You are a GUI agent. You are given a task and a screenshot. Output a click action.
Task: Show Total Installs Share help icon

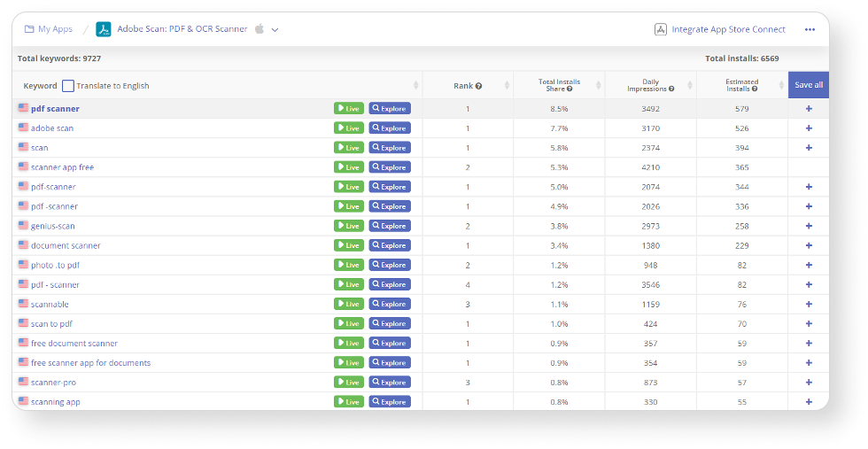pos(569,89)
